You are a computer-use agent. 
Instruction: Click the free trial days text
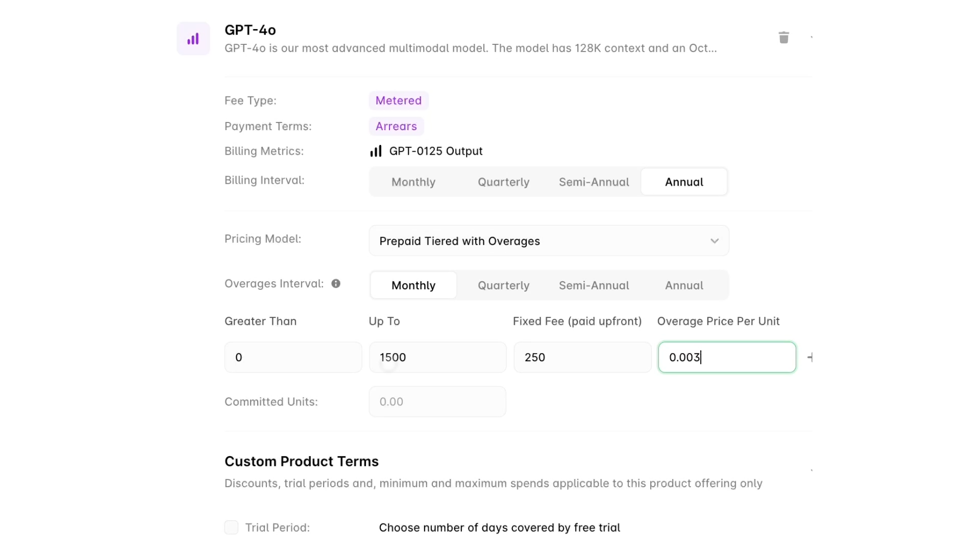(x=499, y=528)
